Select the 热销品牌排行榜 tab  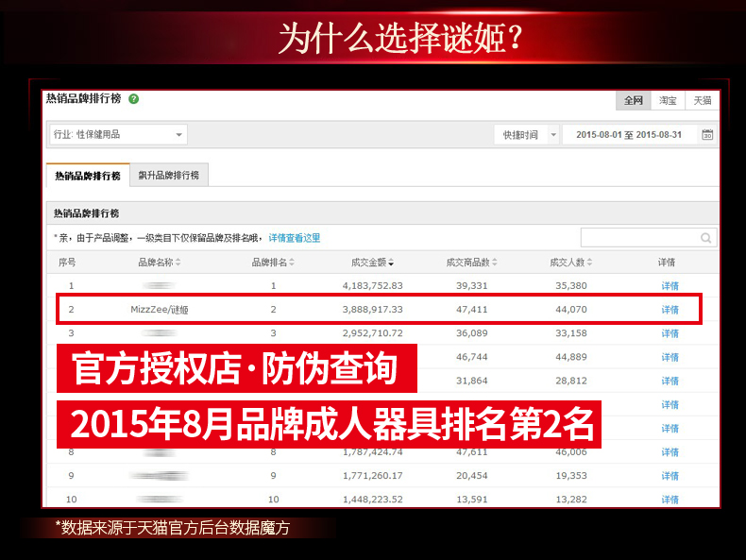(x=88, y=176)
